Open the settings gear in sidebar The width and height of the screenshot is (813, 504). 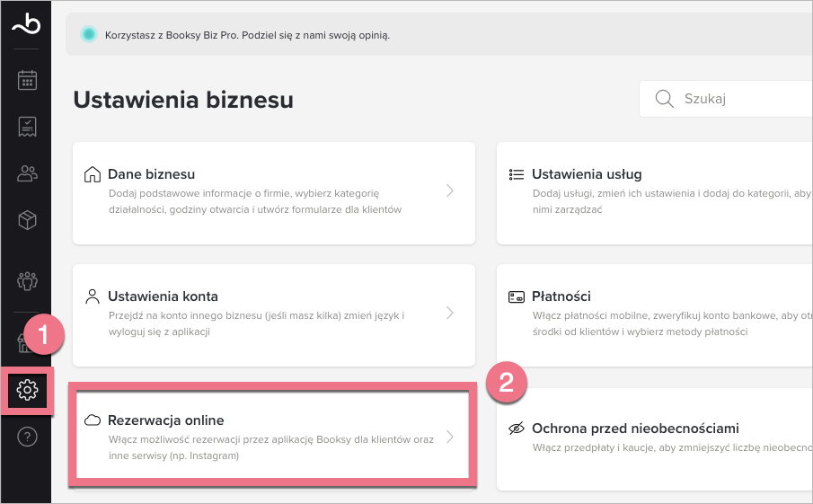pos(27,390)
